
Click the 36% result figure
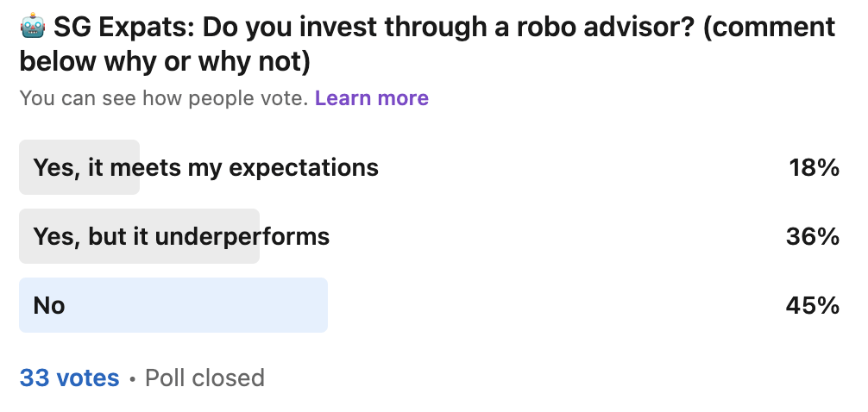[x=813, y=236]
